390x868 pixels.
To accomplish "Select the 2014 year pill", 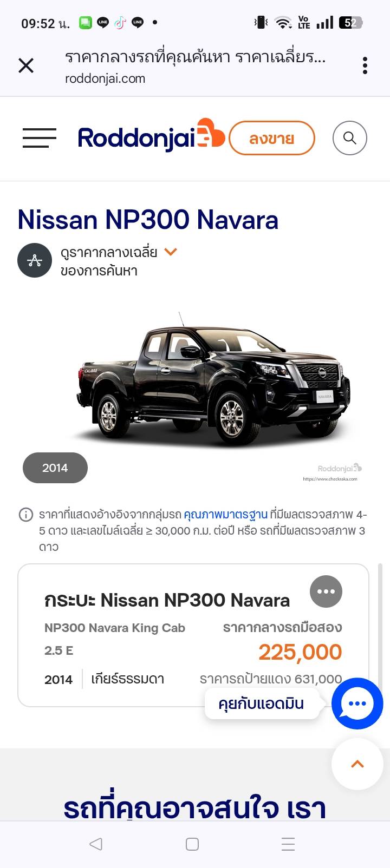I will click(55, 468).
